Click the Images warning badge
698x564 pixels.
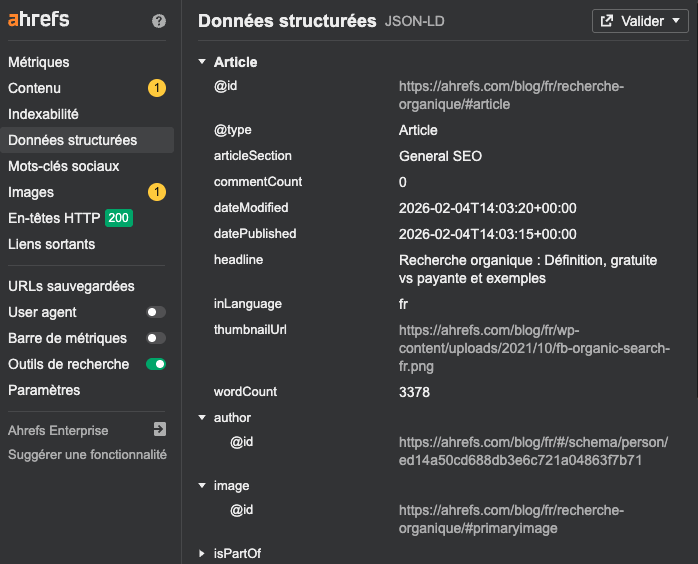pos(157,192)
